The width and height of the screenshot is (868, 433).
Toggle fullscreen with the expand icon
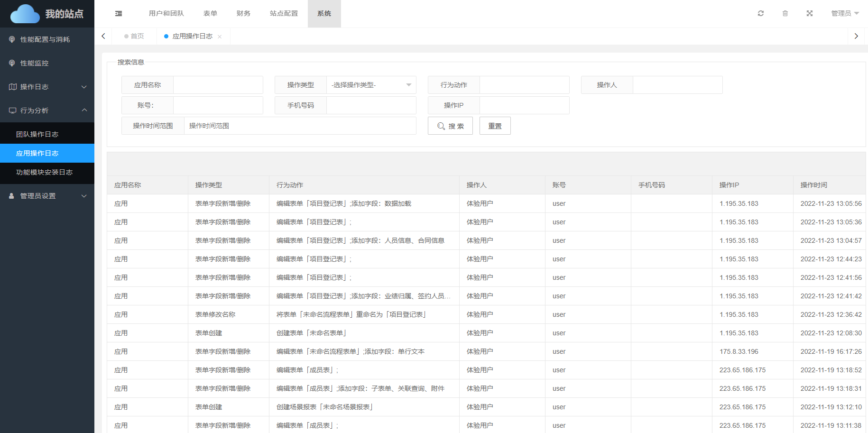pyautogui.click(x=810, y=13)
